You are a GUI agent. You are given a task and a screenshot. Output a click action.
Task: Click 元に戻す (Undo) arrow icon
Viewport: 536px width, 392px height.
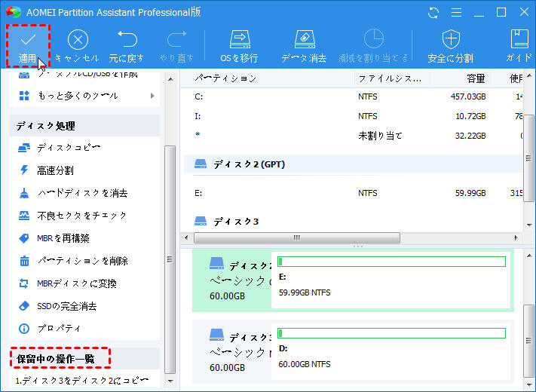(127, 39)
